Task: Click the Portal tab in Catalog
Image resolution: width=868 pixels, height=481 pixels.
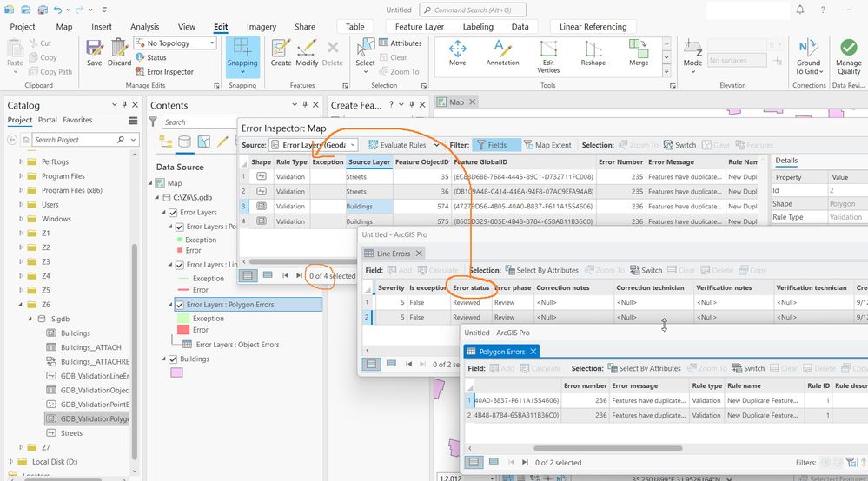Action: click(48, 120)
